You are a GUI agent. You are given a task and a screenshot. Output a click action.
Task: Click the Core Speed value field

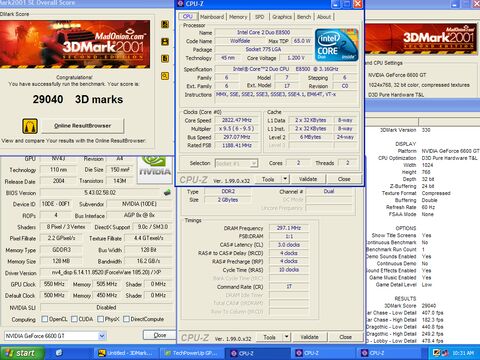point(237,120)
